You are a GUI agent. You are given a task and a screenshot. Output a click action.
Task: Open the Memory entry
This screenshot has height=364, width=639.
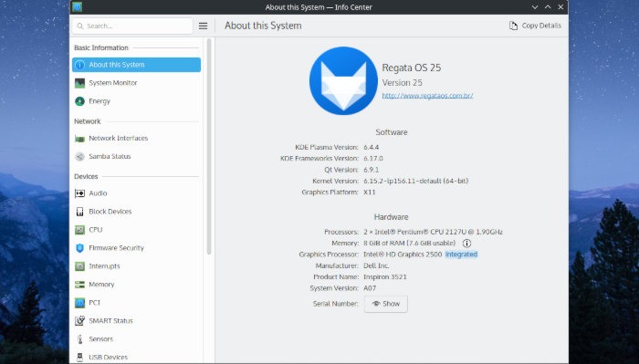coord(136,285)
